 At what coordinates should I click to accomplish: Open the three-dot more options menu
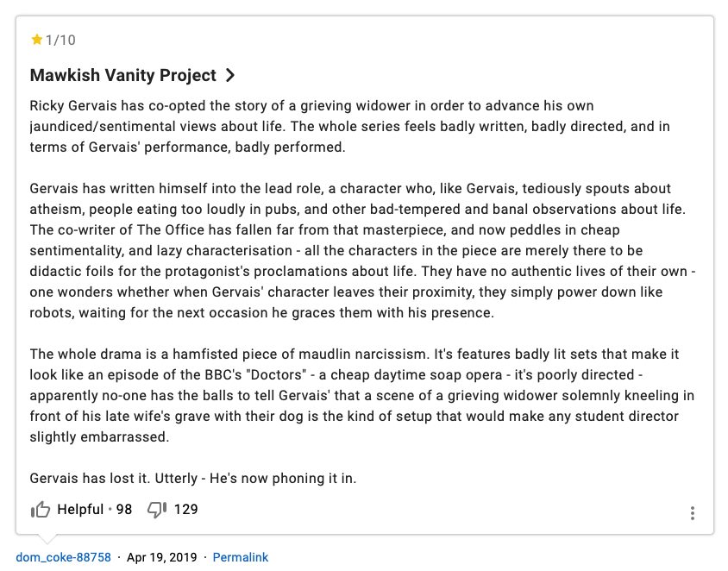tap(693, 513)
